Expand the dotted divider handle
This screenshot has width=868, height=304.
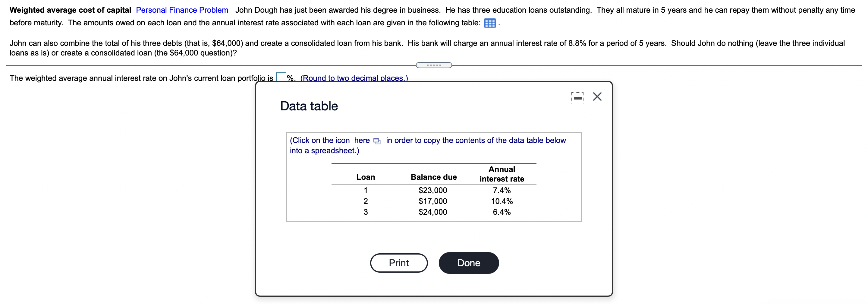tap(434, 65)
